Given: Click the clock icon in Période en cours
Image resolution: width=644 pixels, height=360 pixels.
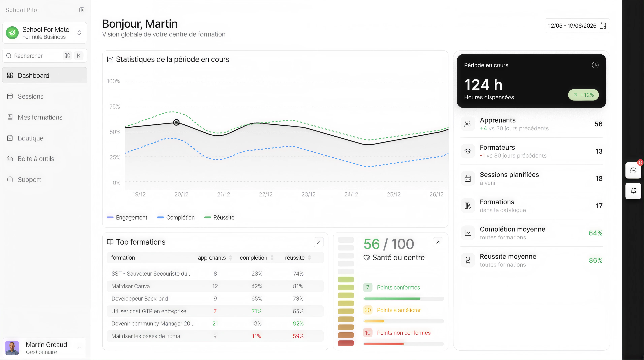Looking at the screenshot, I should [595, 65].
